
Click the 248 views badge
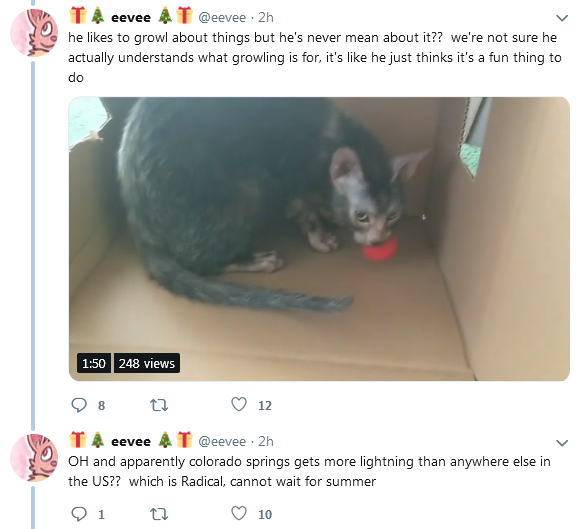[x=146, y=363]
